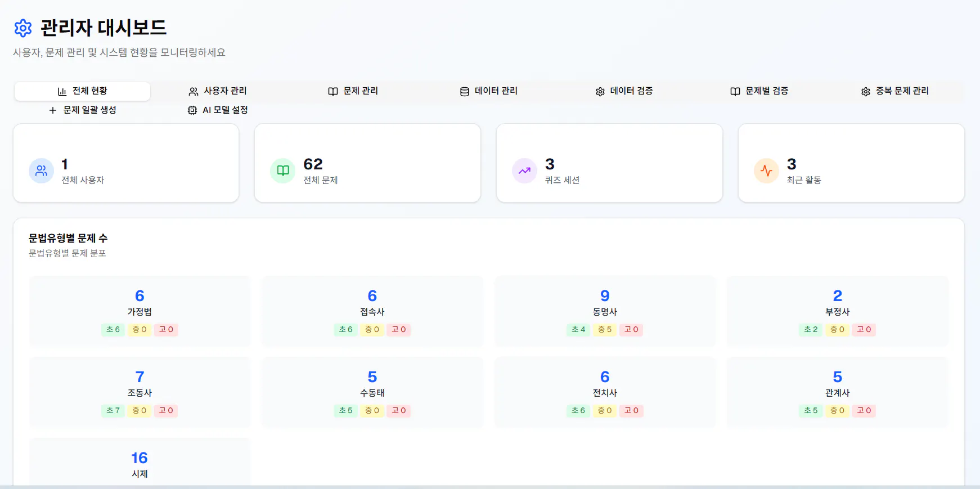
Task: Click the purple trend icon in 퀴즈 세션 card
Action: pos(524,171)
